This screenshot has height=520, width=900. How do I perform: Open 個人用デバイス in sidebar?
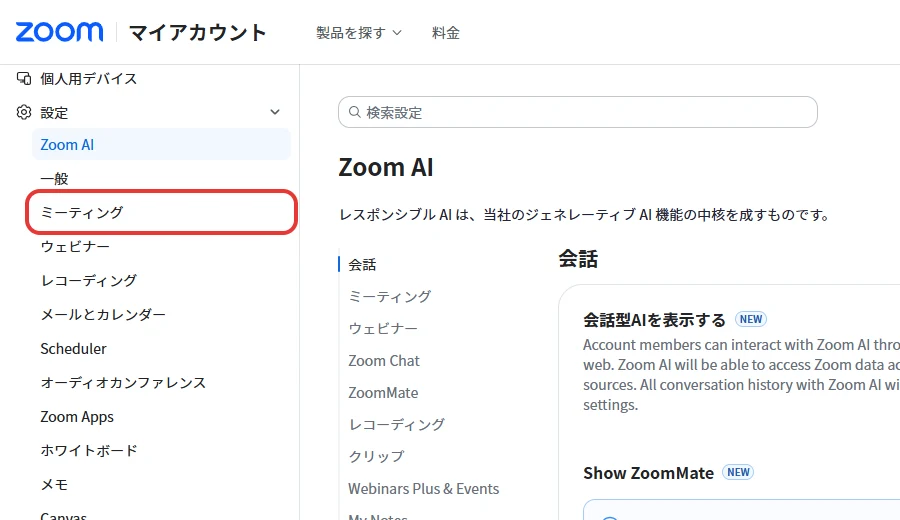(88, 79)
